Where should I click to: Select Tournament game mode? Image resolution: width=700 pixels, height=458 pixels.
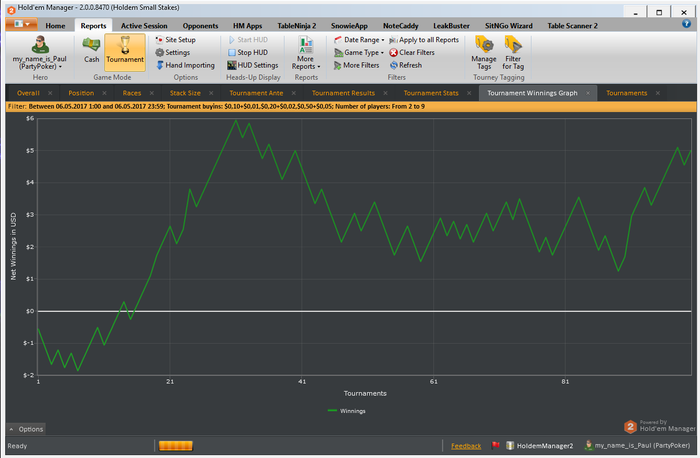125,52
